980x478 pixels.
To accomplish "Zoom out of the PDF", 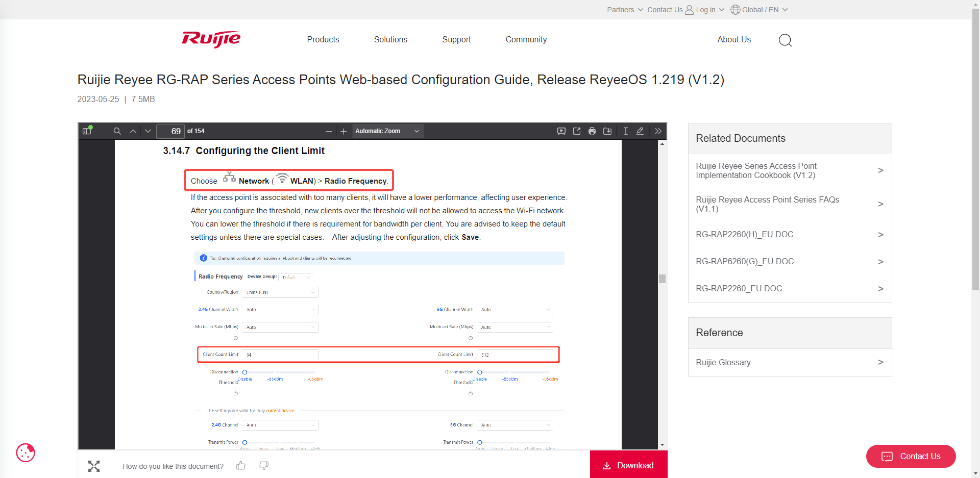I will (x=329, y=131).
